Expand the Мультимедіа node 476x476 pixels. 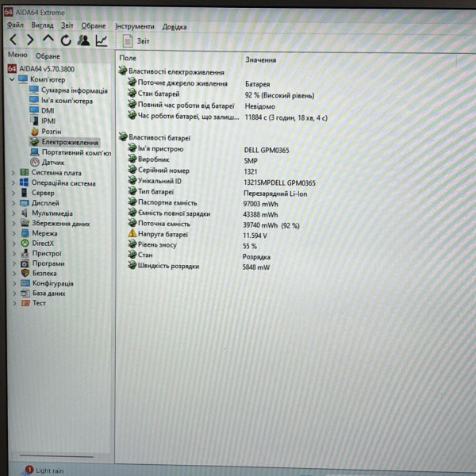click(x=13, y=213)
